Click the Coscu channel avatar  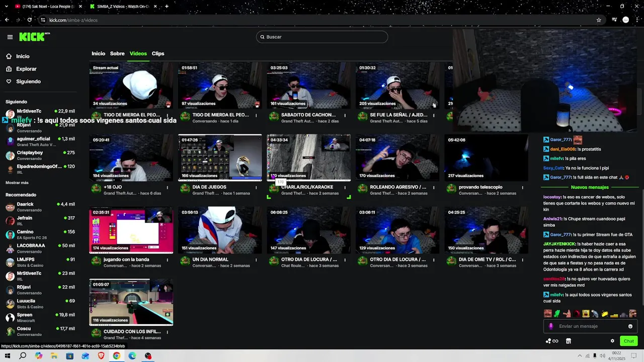pyautogui.click(x=10, y=331)
